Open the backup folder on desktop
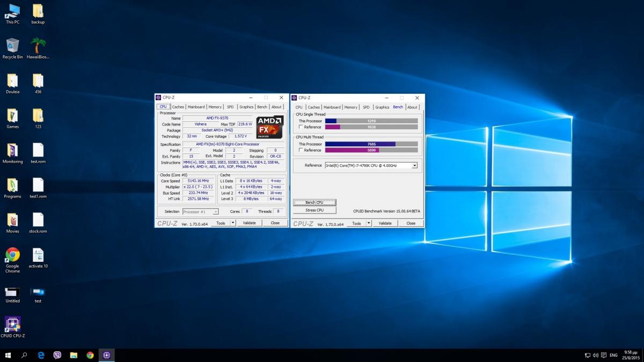The image size is (644, 362). pos(38,14)
